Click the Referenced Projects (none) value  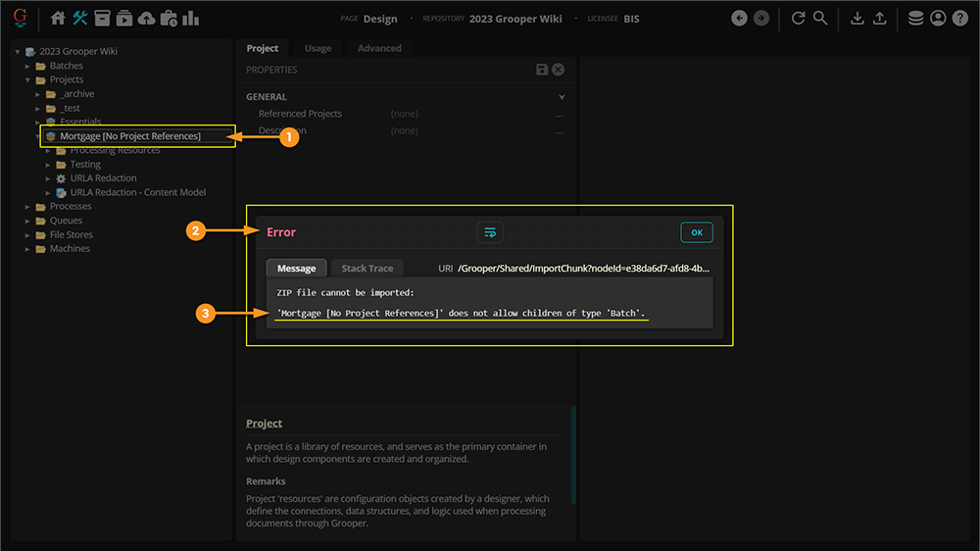pyautogui.click(x=405, y=114)
